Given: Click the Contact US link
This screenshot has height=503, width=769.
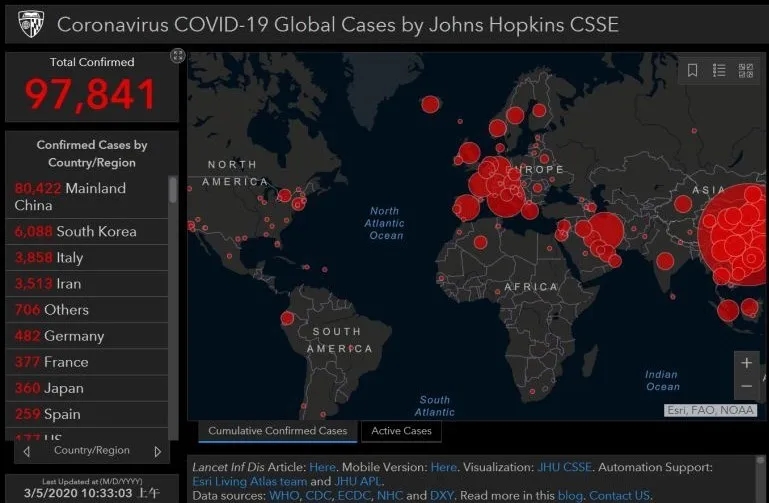Looking at the screenshot, I should 619,495.
